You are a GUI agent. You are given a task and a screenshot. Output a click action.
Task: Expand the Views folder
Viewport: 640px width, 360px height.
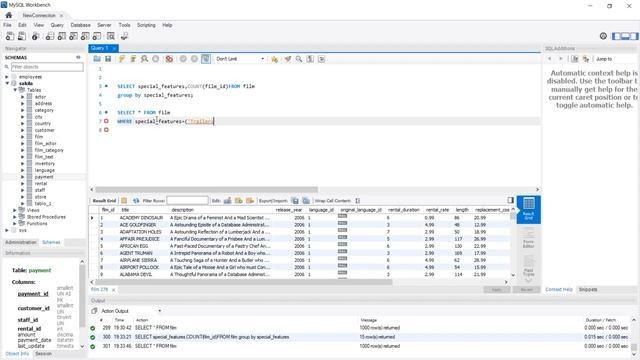click(x=15, y=210)
